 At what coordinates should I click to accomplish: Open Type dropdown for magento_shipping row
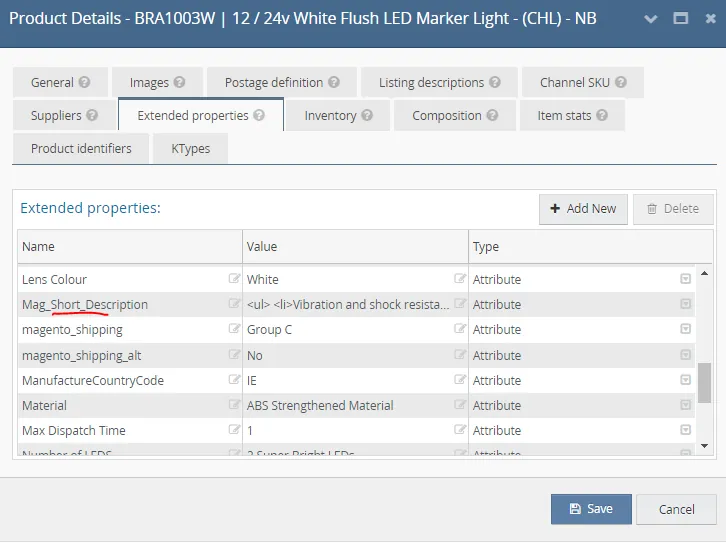click(686, 329)
